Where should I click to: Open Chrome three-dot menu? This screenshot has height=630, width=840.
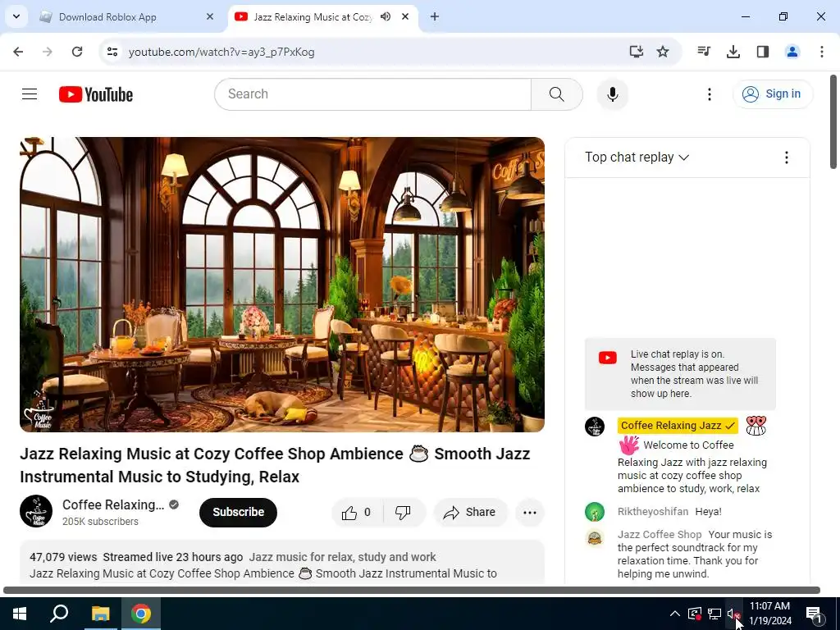click(x=822, y=52)
